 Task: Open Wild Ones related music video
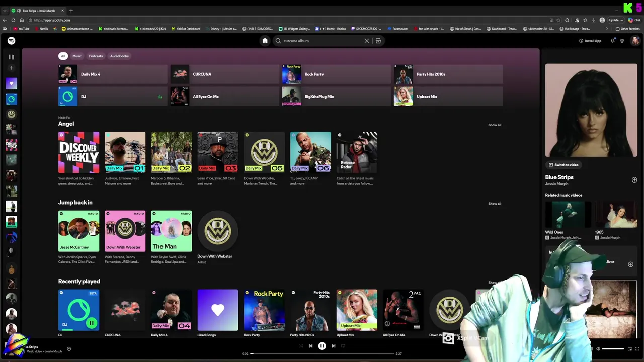click(568, 221)
